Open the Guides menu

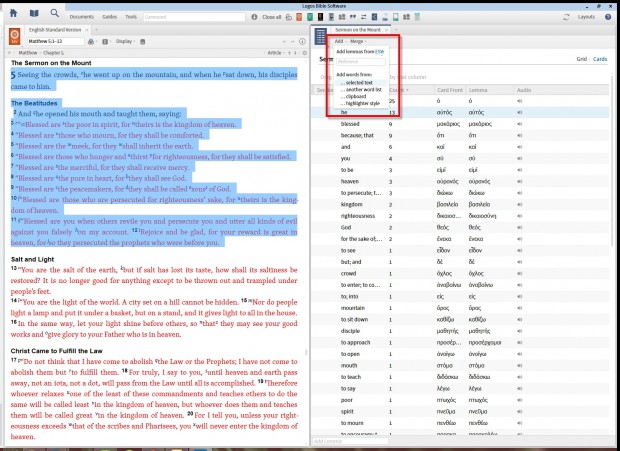(x=107, y=17)
